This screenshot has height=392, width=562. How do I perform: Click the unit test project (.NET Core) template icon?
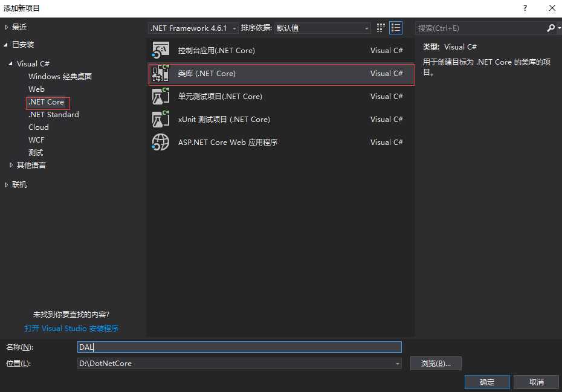click(x=160, y=96)
